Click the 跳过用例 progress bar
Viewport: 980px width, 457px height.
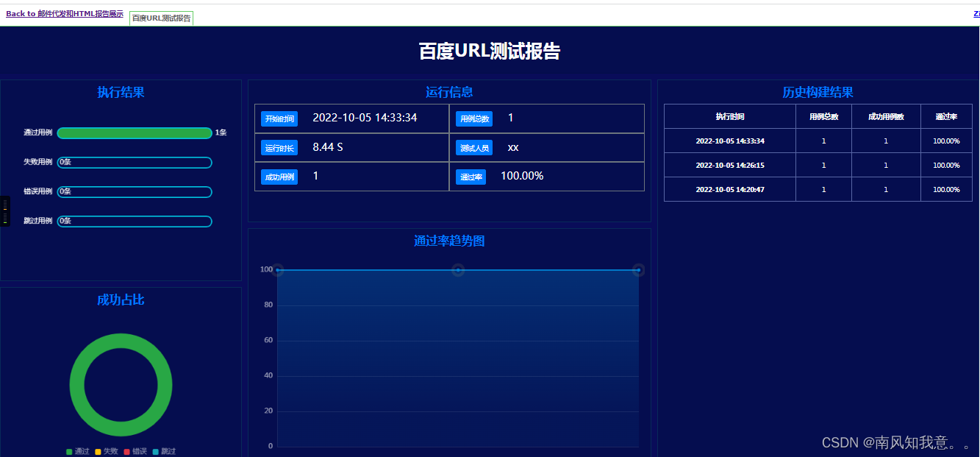click(135, 222)
